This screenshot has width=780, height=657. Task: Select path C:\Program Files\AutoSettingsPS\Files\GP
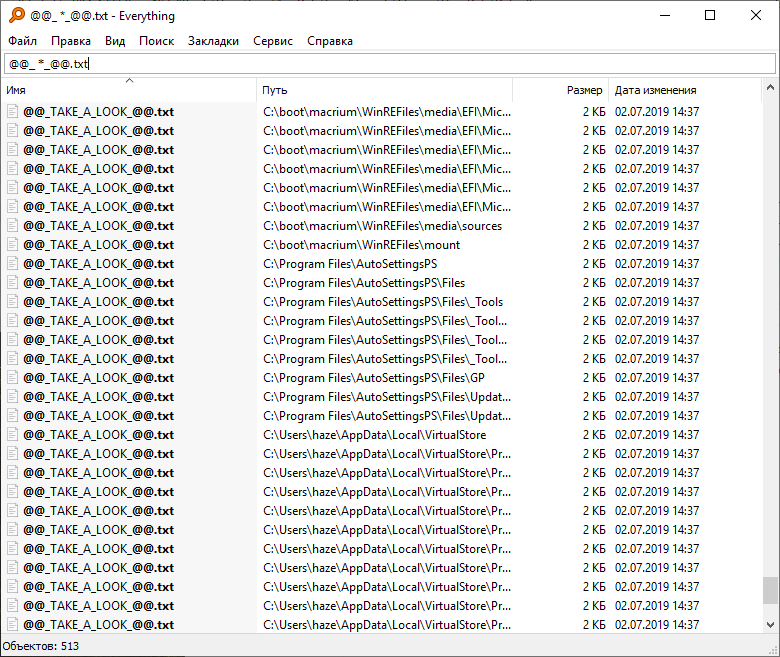[x=374, y=377]
